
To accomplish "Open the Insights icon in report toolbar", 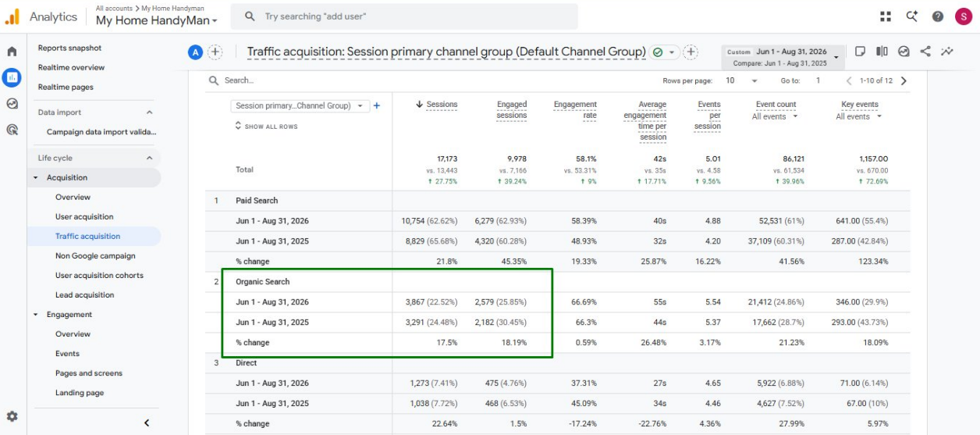I will [904, 52].
